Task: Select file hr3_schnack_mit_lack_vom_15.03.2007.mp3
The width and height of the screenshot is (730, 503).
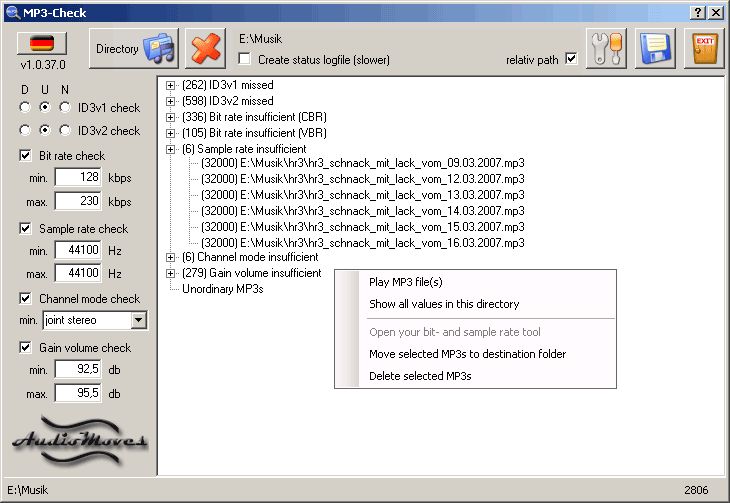Action: point(363,227)
